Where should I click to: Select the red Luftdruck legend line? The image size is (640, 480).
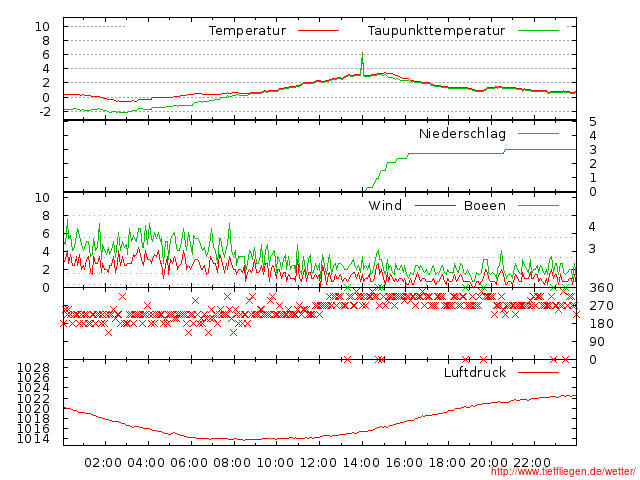coord(538,372)
